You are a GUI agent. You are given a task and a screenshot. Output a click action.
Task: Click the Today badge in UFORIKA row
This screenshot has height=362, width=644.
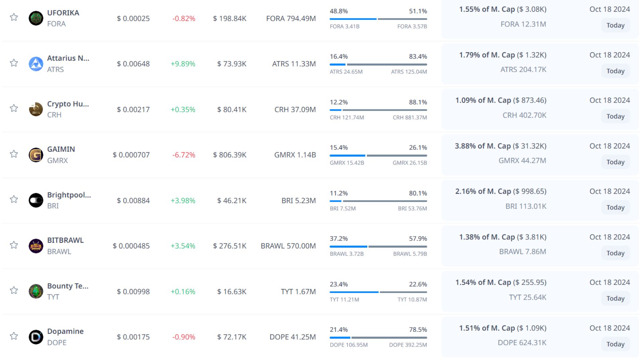point(615,25)
